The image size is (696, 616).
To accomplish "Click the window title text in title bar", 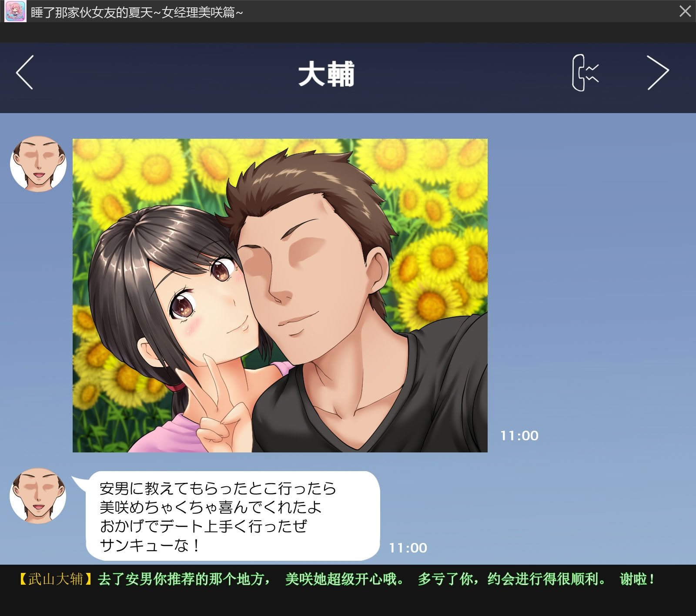I will coord(137,12).
